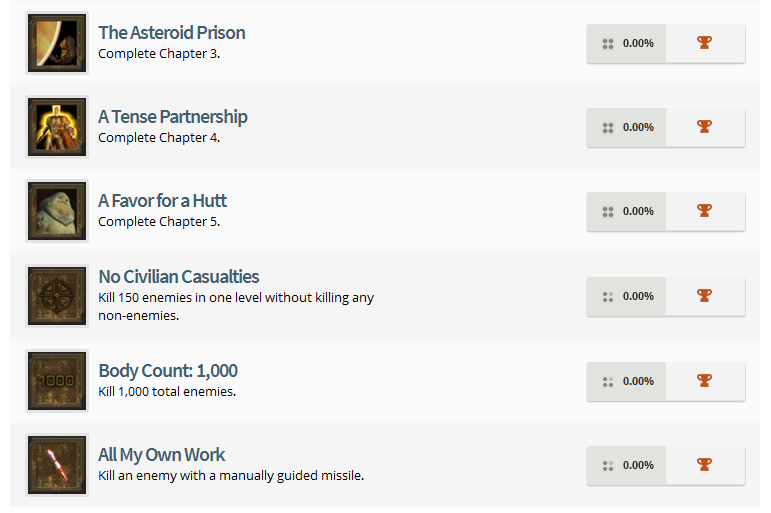Screen dimensions: 771x513
Task: Click the No Civilian Casualties achievement icon
Action: pyautogui.click(x=57, y=296)
